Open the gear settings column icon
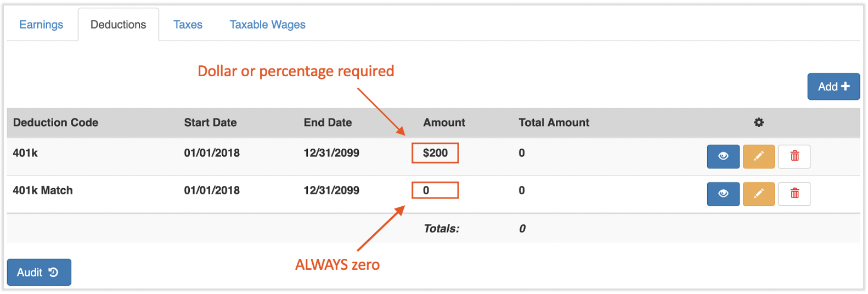This screenshot has width=868, height=294. 758,123
